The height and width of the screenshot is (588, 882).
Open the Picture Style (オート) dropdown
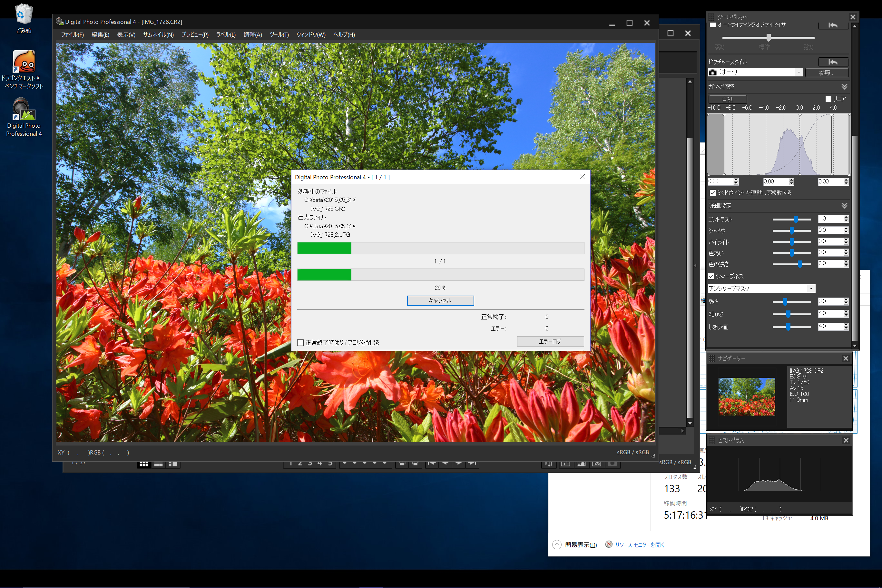click(x=755, y=72)
